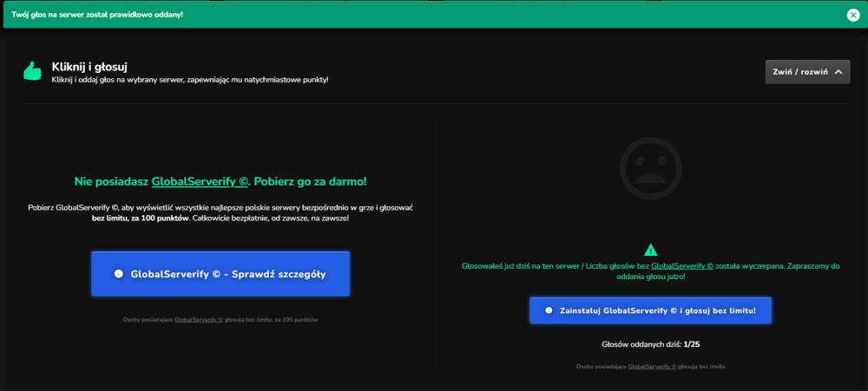
Task: Open GlobalServerify link in green warning text
Action: click(x=682, y=266)
